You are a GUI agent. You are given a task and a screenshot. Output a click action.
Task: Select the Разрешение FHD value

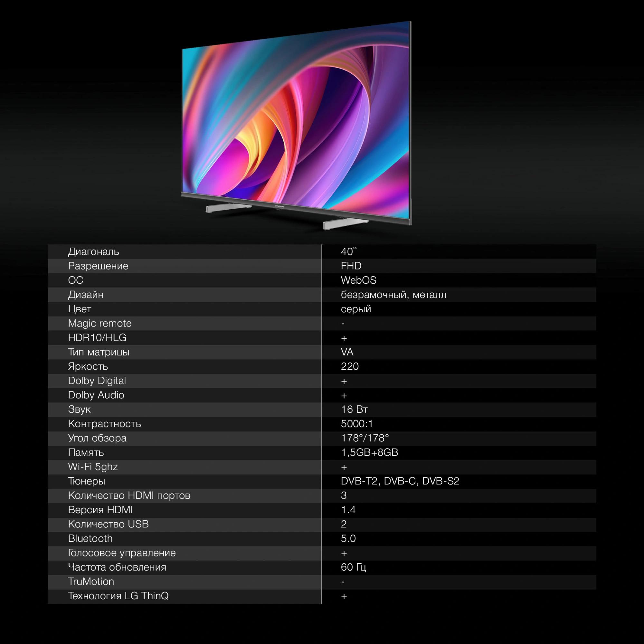click(x=351, y=266)
